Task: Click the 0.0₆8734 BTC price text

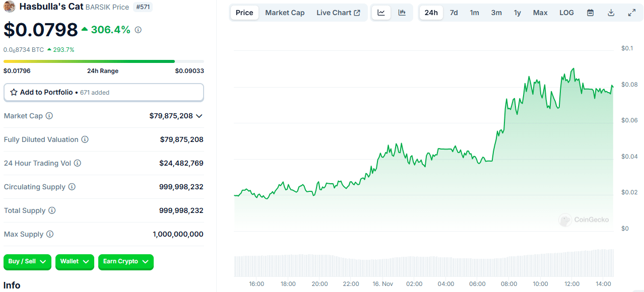Action: tap(24, 50)
